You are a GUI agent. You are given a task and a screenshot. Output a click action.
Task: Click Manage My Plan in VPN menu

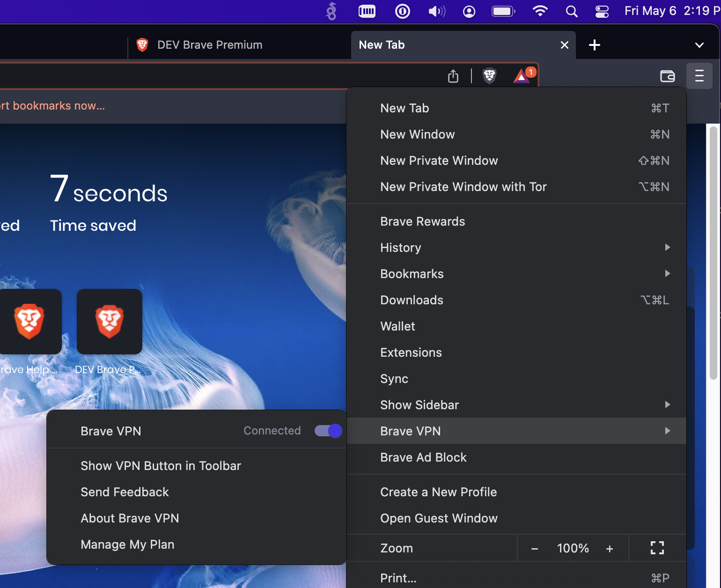click(x=127, y=544)
